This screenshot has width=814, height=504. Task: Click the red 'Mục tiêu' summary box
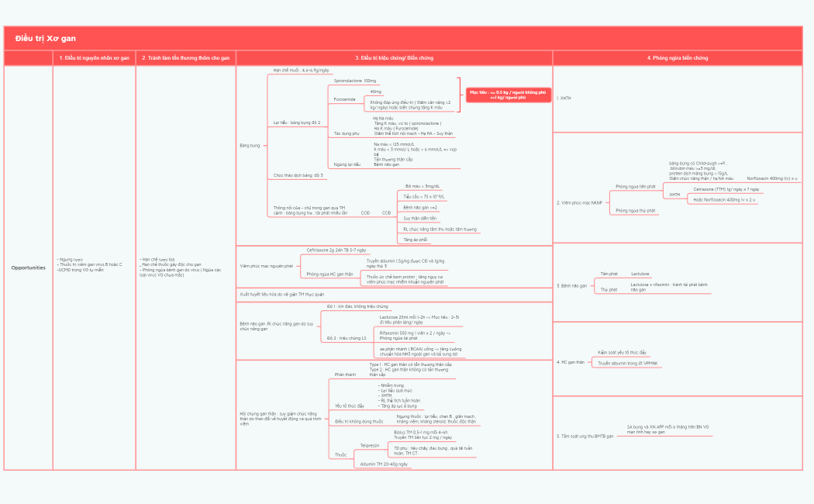point(509,95)
